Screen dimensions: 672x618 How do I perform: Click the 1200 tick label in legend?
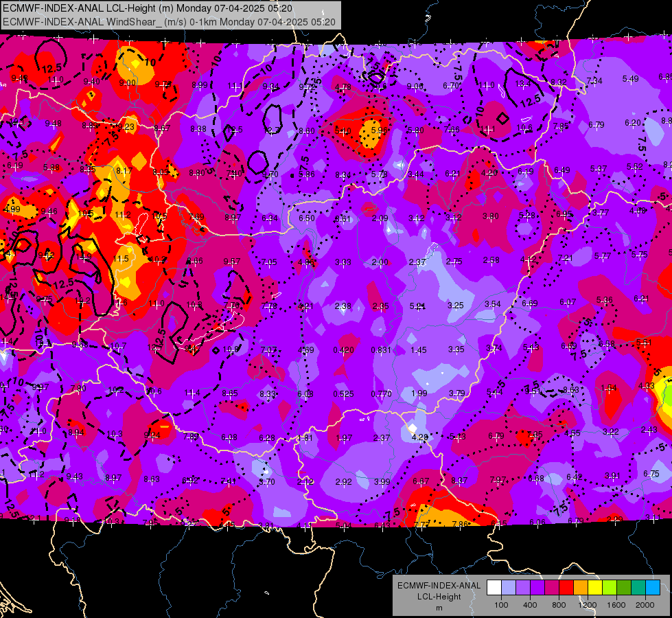588,605
